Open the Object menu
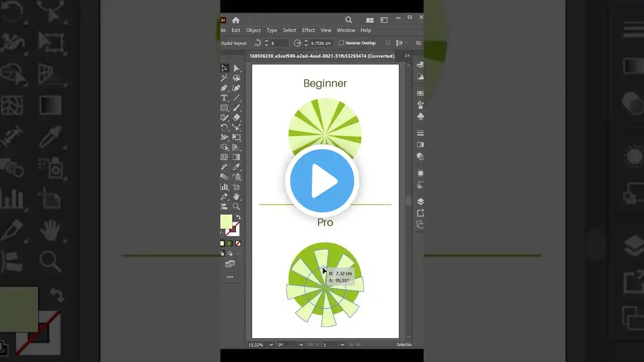Screen dimensions: 644x362 tap(254, 30)
